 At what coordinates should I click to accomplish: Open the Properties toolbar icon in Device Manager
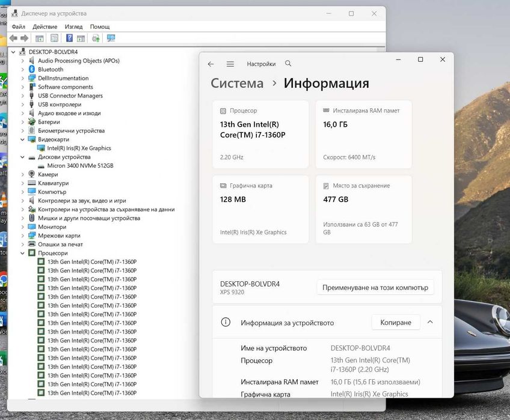[x=54, y=38]
